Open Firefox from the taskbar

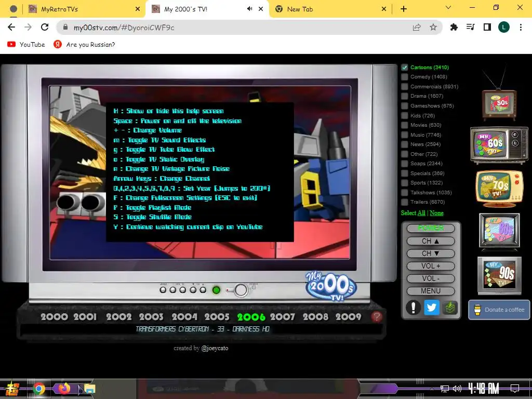[x=64, y=388]
